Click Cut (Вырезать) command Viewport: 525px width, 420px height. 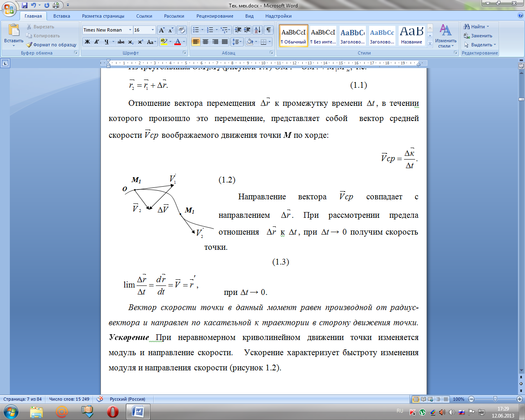click(x=40, y=27)
